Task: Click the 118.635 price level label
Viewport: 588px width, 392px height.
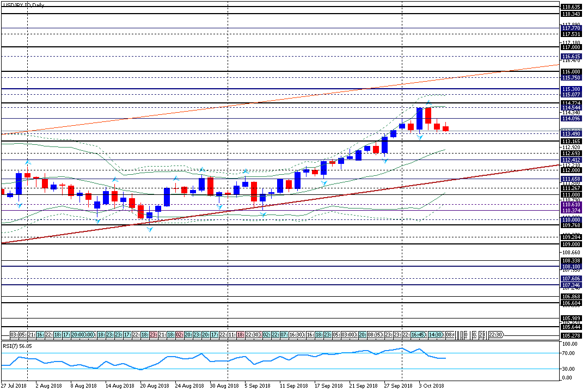Action: pyautogui.click(x=571, y=7)
